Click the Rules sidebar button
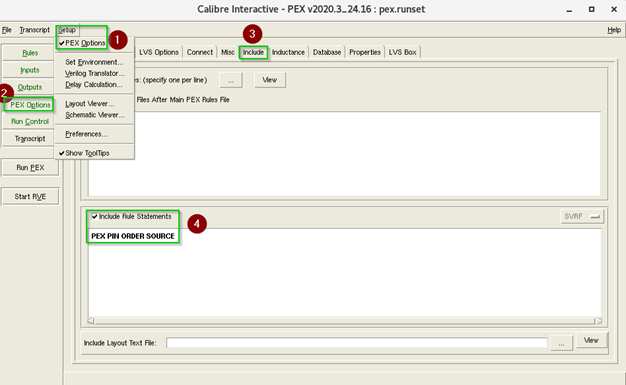This screenshot has width=626, height=385. tap(30, 53)
